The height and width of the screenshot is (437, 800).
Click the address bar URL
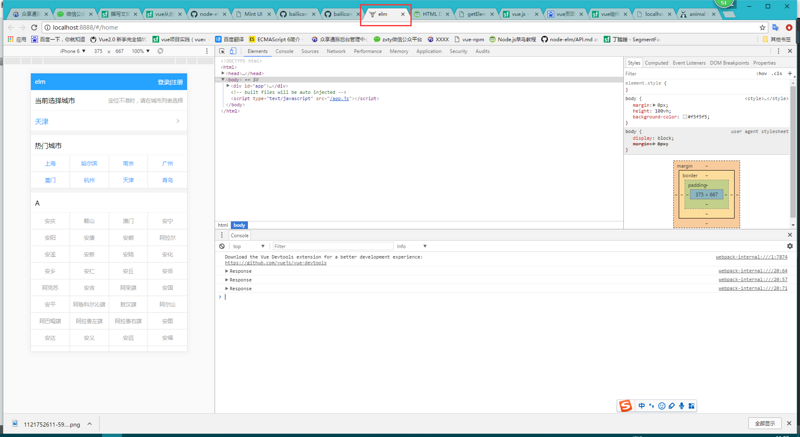(x=85, y=28)
